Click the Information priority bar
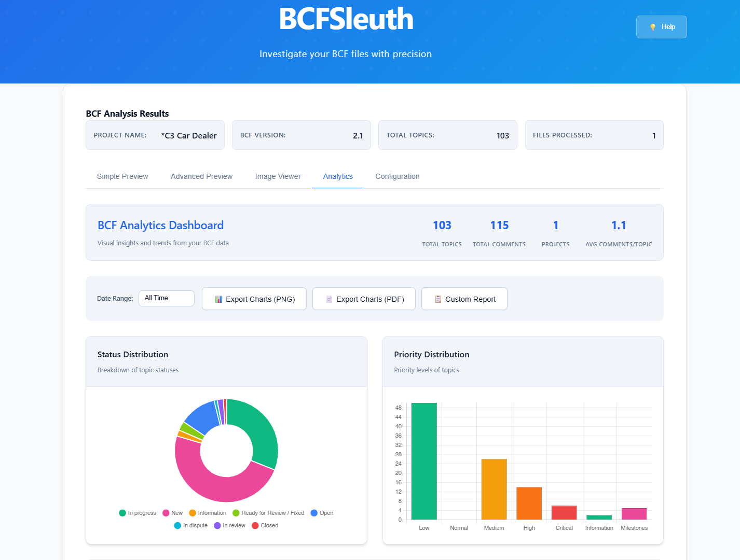The image size is (740, 560). point(599,517)
